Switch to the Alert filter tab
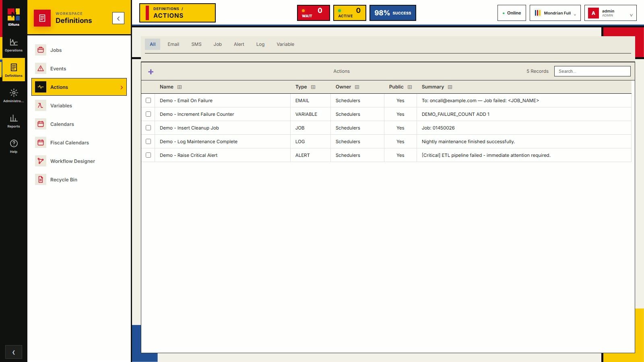Image resolution: width=644 pixels, height=362 pixels. (239, 44)
